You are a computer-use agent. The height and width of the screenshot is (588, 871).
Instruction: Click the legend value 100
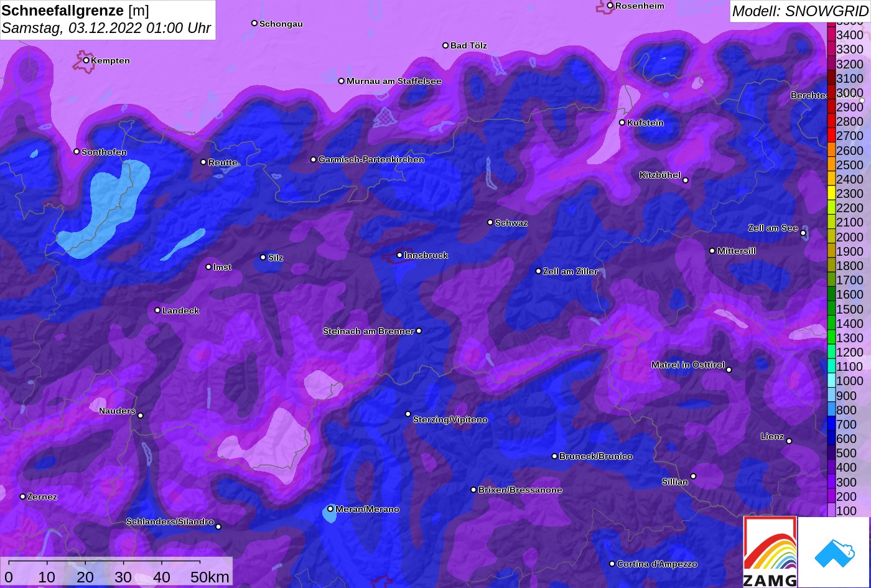[847, 511]
